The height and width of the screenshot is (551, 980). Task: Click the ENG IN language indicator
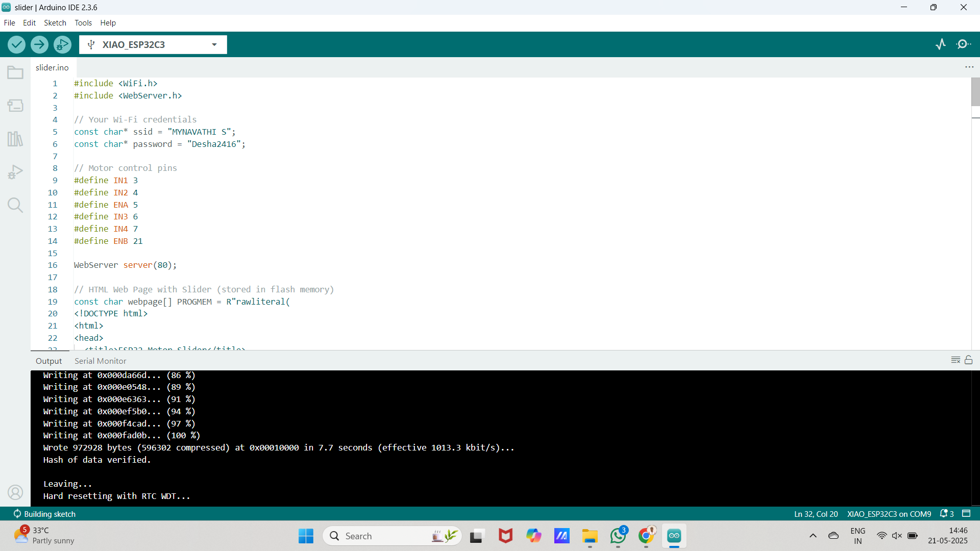tap(858, 536)
